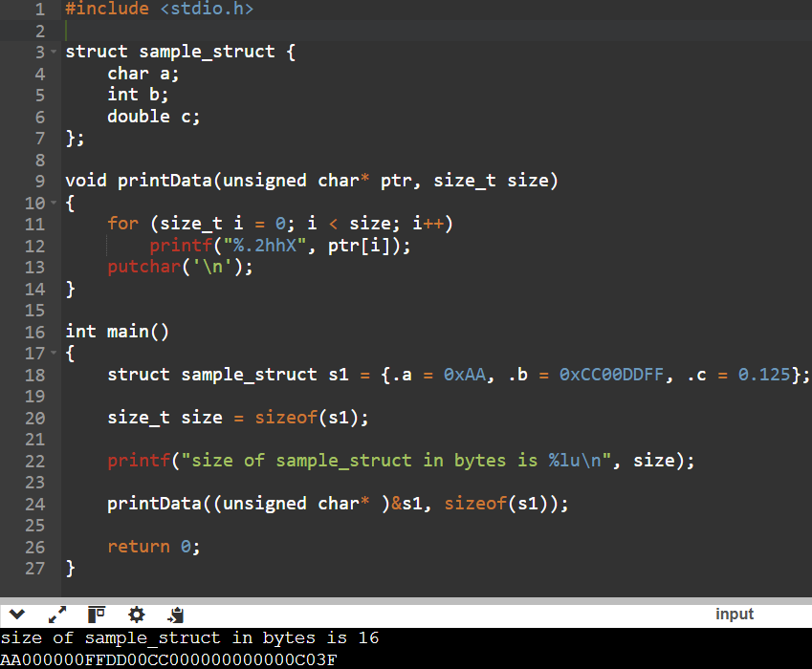
Task: Click line number 19 in gutter
Action: [34, 397]
